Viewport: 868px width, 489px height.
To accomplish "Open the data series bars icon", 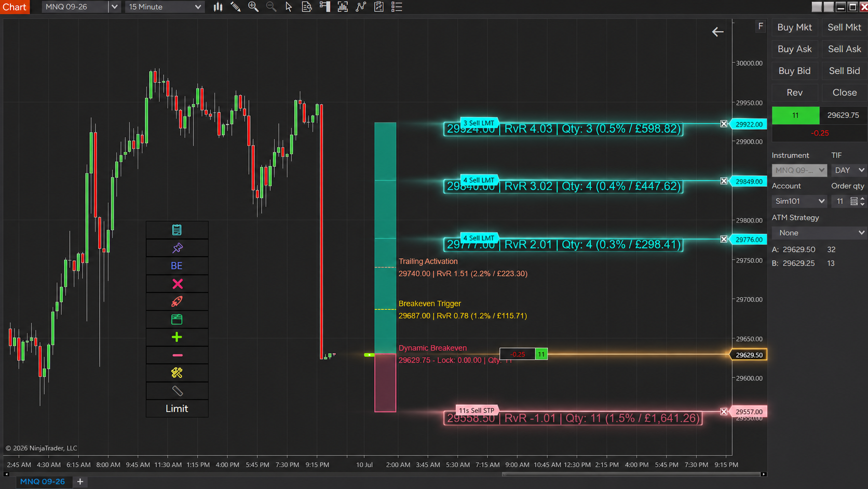I will pyautogui.click(x=343, y=7).
